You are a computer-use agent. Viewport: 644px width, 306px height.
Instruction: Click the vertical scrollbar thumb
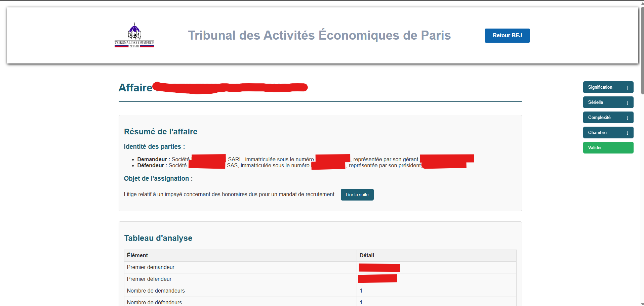[x=642, y=50]
